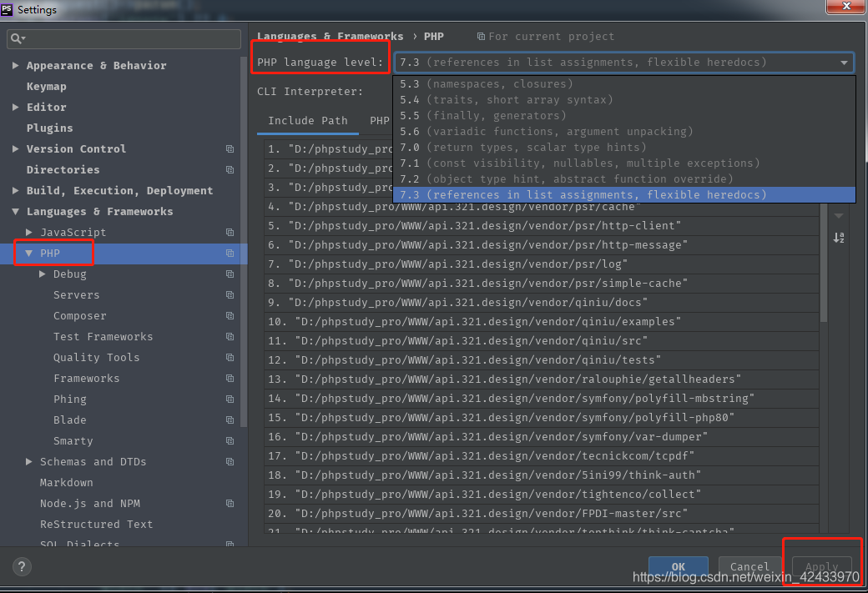Open the PHP language level dropdown
Viewport: 868px width, 593px height.
(843, 62)
